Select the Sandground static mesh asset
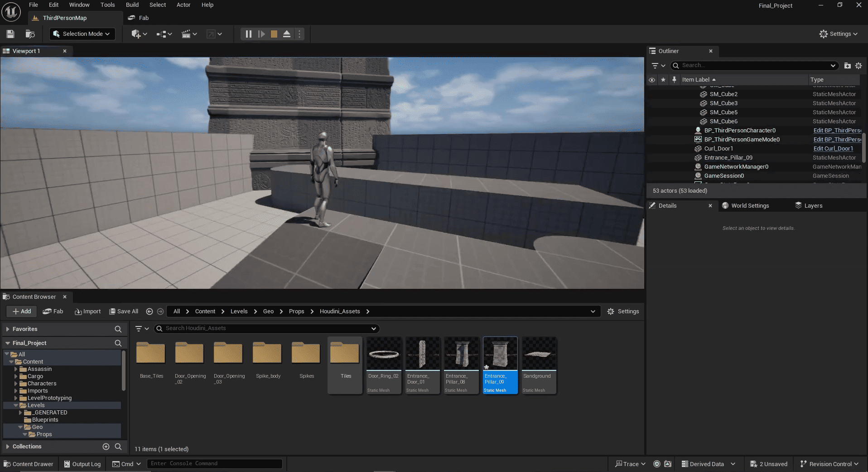The width and height of the screenshot is (868, 472). point(539,365)
